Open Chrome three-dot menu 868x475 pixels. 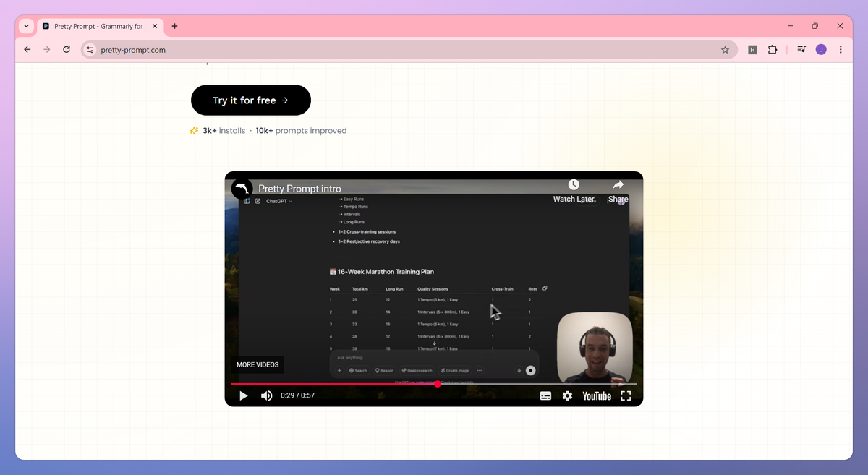tap(841, 50)
